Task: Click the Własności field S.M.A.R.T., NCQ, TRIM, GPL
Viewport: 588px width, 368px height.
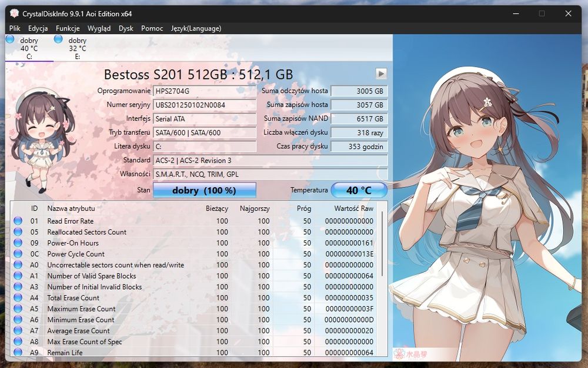Action: click(x=270, y=174)
